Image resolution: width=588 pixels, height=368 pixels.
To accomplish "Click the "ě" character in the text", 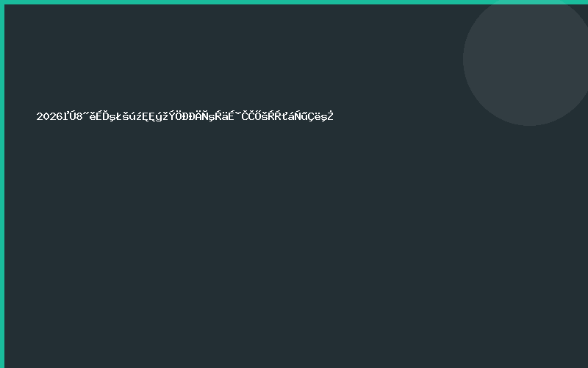I will click(92, 116).
